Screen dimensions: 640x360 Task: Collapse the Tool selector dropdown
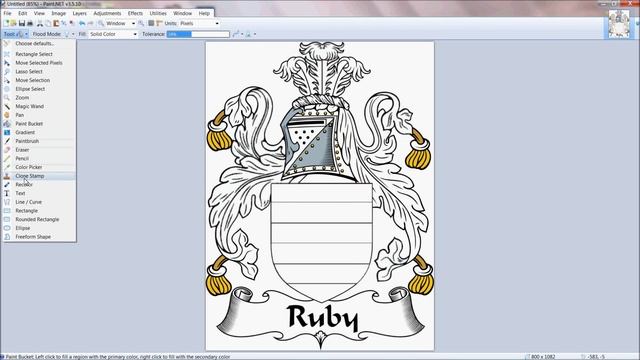[16, 34]
